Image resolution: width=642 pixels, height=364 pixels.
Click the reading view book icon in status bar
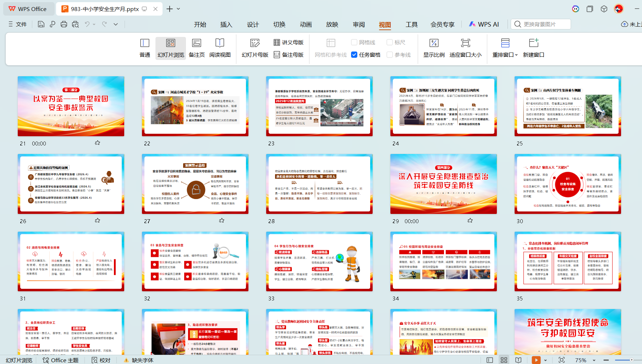pyautogui.click(x=518, y=360)
